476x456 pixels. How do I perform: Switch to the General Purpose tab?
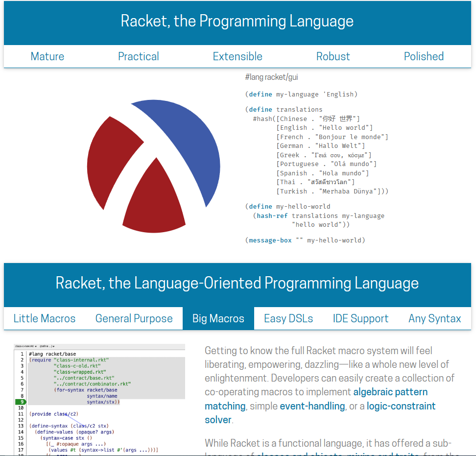134,318
